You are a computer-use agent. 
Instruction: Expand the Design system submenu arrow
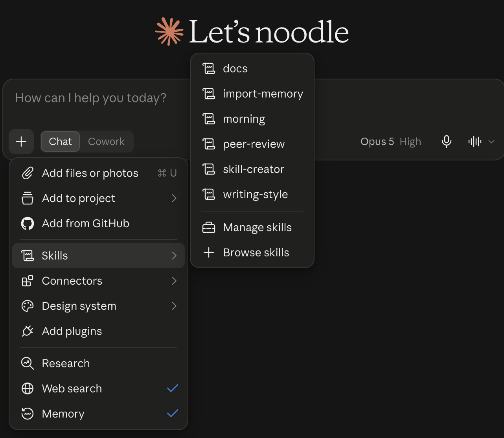(174, 306)
